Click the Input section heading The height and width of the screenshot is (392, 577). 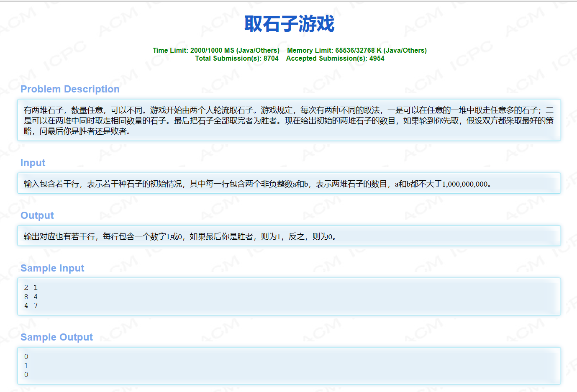click(x=33, y=163)
